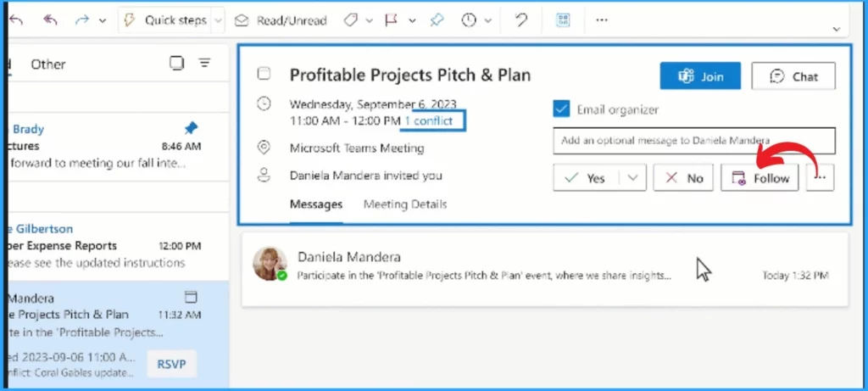Expand the Quick steps dropdown arrow
This screenshot has height=391, width=868.
tap(218, 21)
